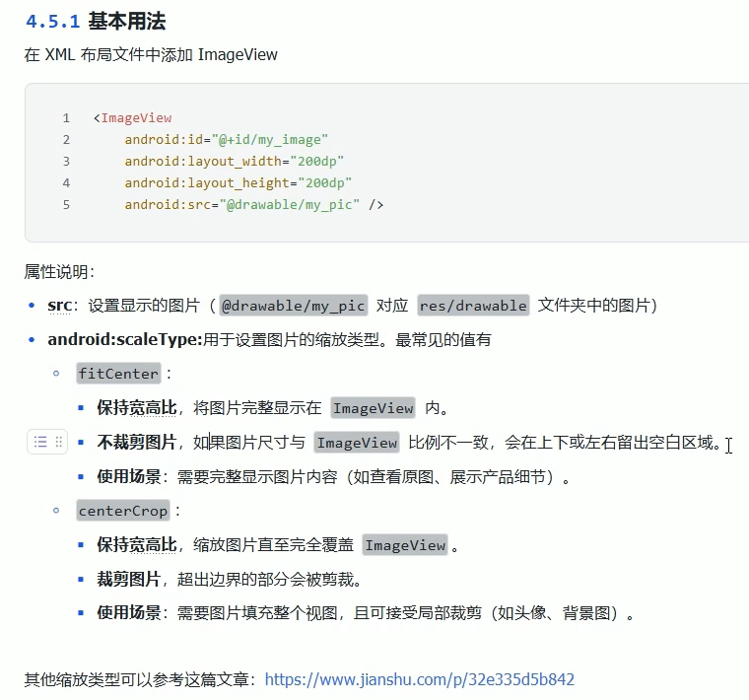Click the fitCenter inline code label
Screen dimensions: 749x700
[x=118, y=374]
